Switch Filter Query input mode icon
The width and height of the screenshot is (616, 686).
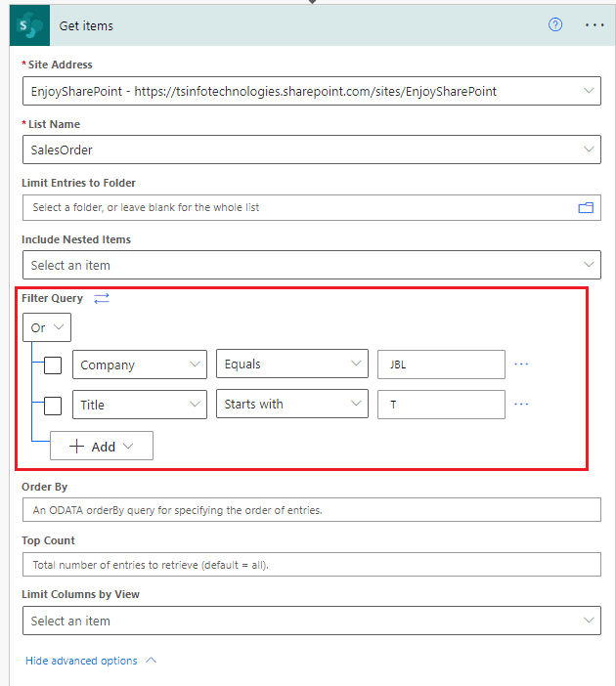tap(102, 298)
